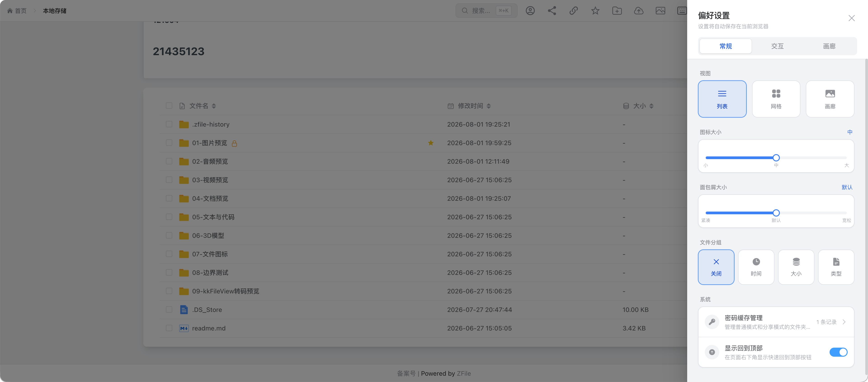The width and height of the screenshot is (868, 382).
Task: Click the star favorites icon in toolbar
Action: pyautogui.click(x=595, y=11)
